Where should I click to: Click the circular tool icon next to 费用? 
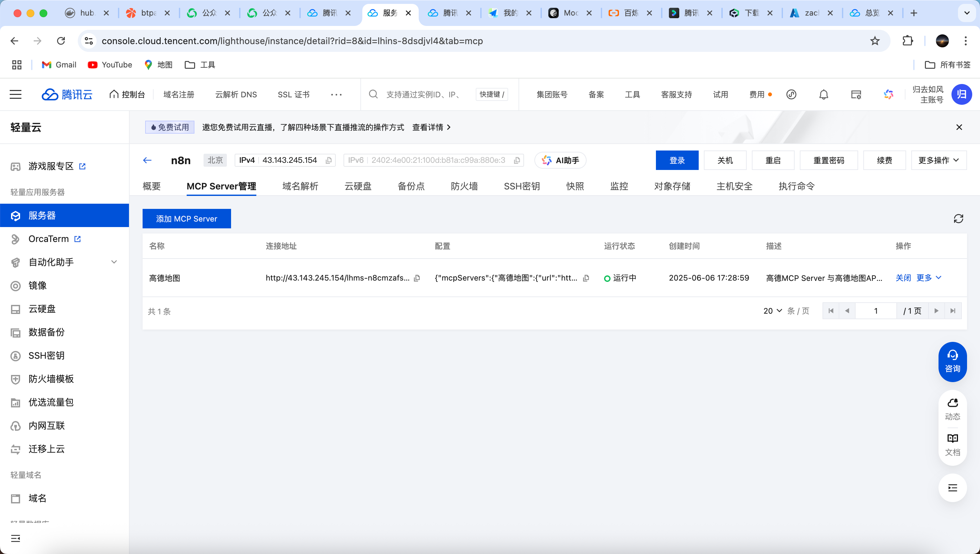coord(791,94)
